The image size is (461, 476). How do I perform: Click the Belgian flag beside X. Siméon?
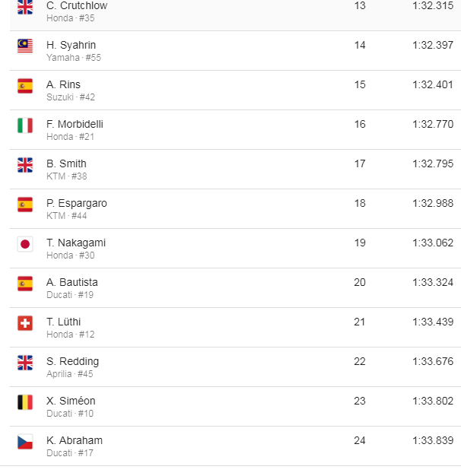coord(25,402)
